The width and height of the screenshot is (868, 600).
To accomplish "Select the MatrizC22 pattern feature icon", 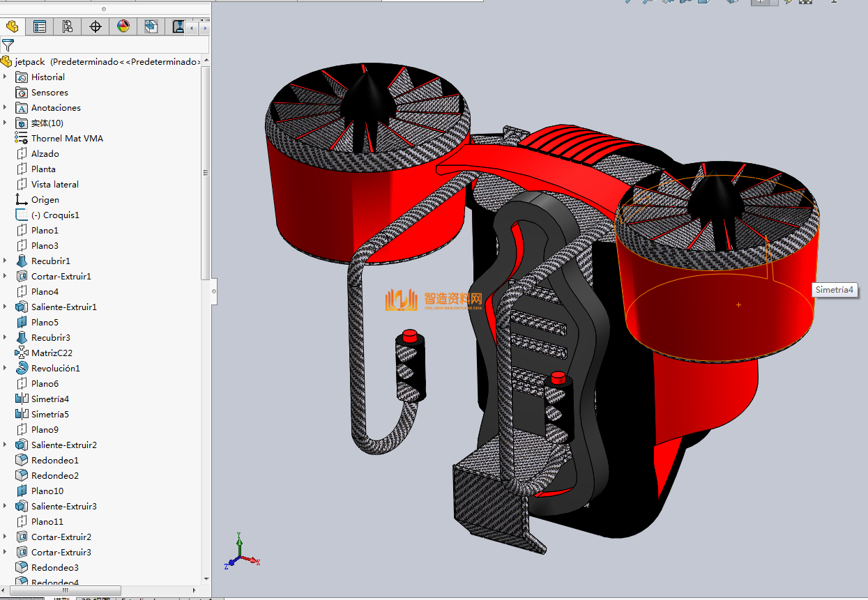I will pyautogui.click(x=22, y=353).
